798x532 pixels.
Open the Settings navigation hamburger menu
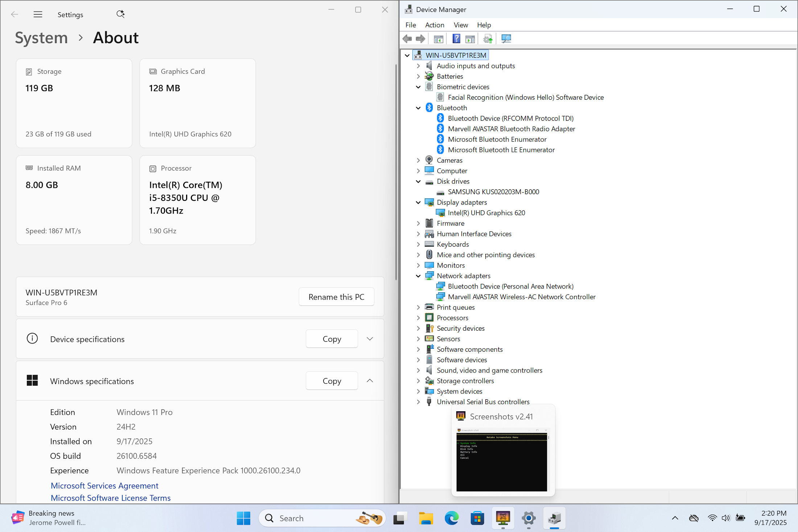click(38, 15)
